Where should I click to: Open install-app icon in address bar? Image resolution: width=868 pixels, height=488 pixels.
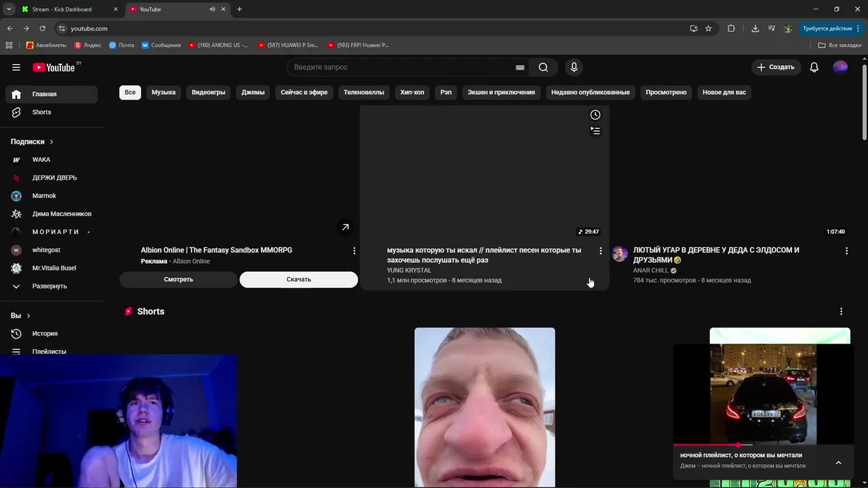click(693, 28)
